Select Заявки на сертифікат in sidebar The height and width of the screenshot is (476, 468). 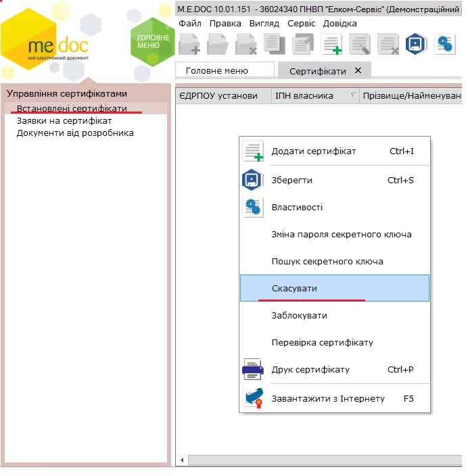click(x=64, y=121)
